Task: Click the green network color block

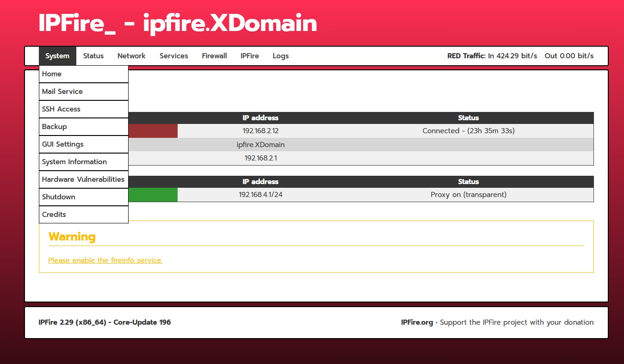Action: pyautogui.click(x=153, y=195)
